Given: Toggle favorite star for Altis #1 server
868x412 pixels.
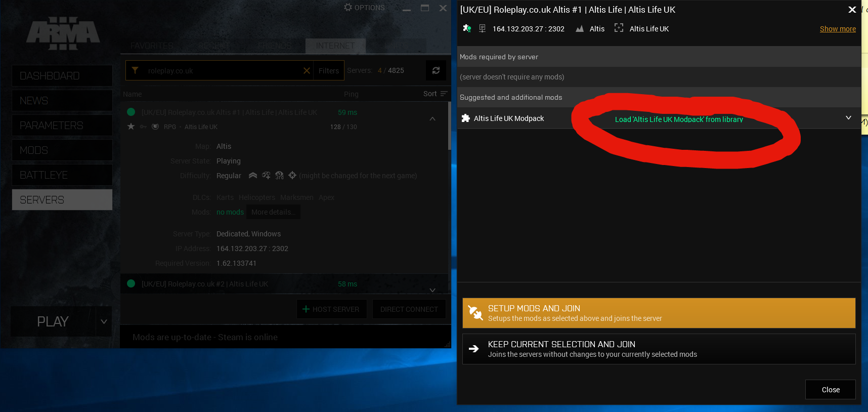Looking at the screenshot, I should pyautogui.click(x=131, y=127).
